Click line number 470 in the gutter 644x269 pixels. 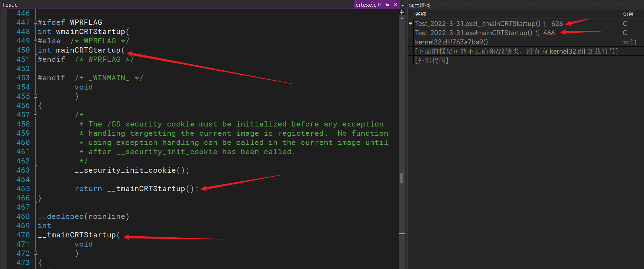point(23,235)
